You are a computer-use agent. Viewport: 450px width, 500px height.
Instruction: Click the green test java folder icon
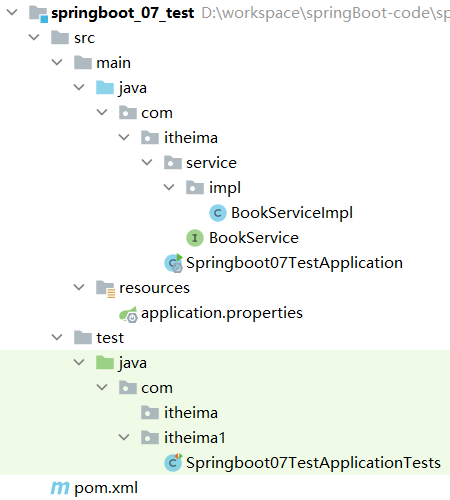pos(105,362)
